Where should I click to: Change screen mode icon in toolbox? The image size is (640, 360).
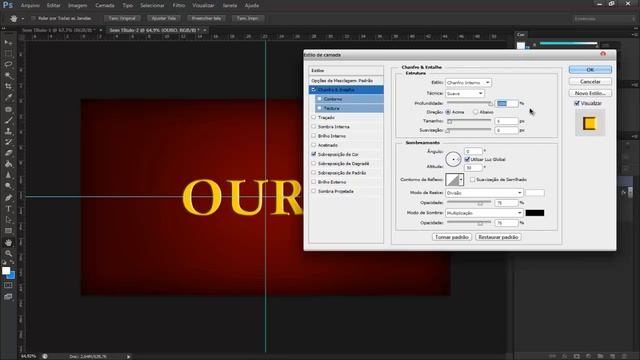point(8,297)
